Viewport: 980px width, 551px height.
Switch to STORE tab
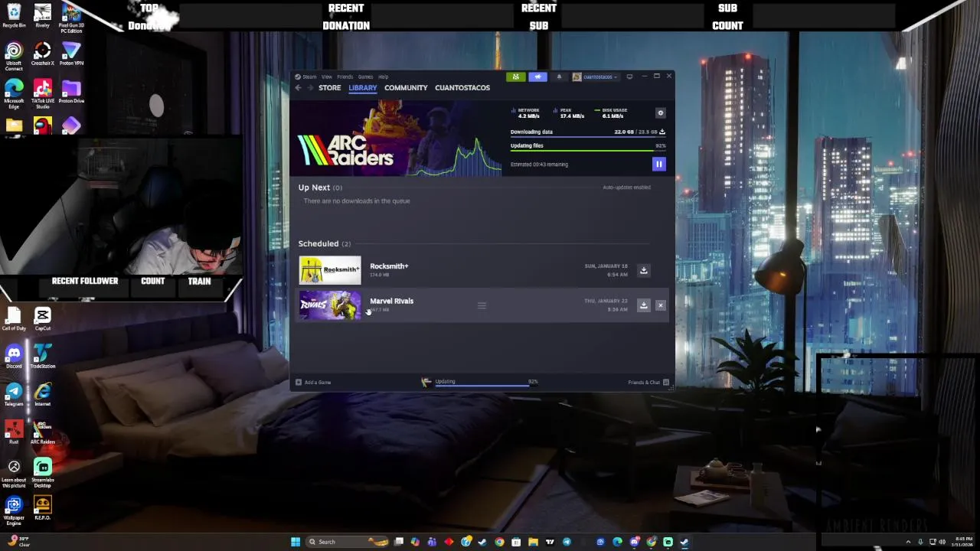330,87
